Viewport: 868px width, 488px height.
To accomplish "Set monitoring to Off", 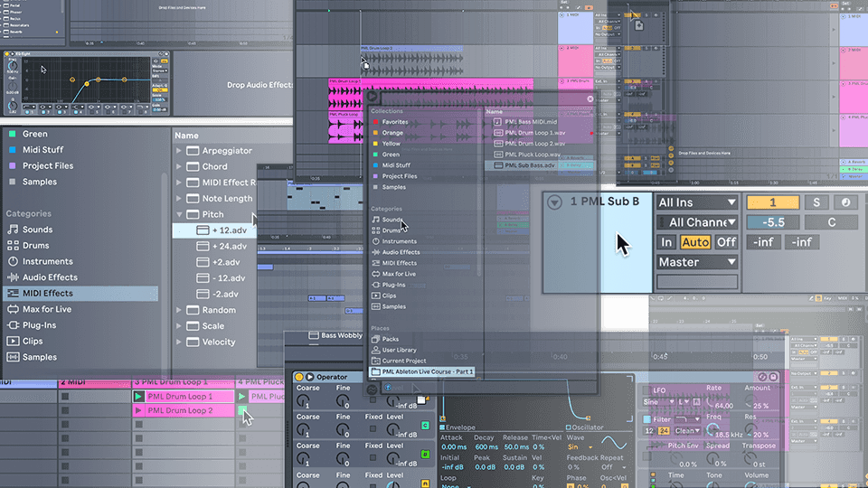I will pos(726,242).
